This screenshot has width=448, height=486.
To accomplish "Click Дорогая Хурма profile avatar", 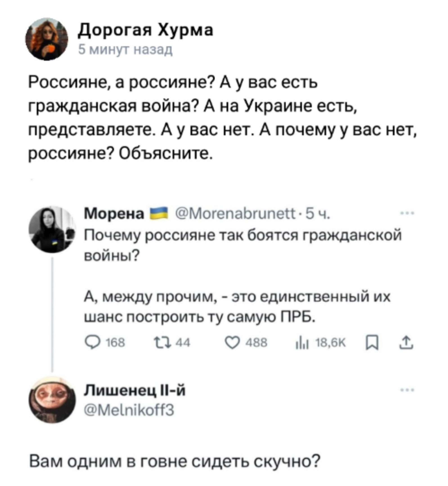I will 47,39.
